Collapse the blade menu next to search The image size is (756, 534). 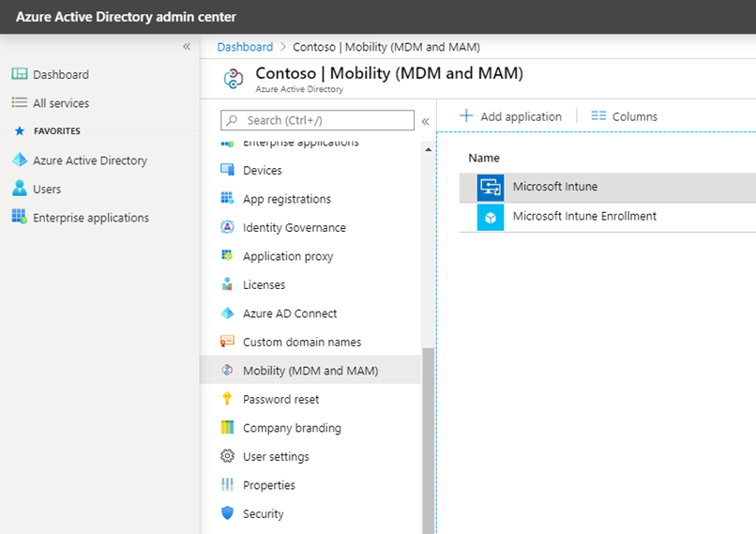click(x=425, y=121)
